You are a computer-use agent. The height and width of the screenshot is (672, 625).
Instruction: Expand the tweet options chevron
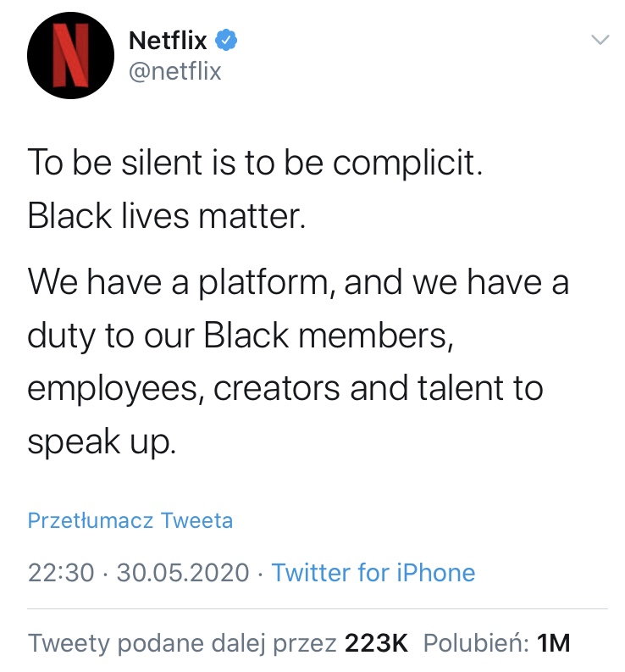pos(599,40)
